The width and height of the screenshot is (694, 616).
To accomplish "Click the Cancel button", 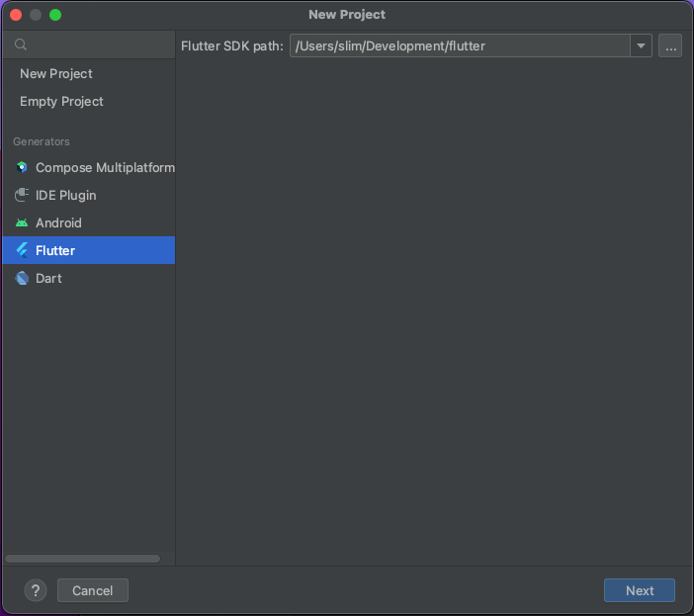I will coord(93,590).
